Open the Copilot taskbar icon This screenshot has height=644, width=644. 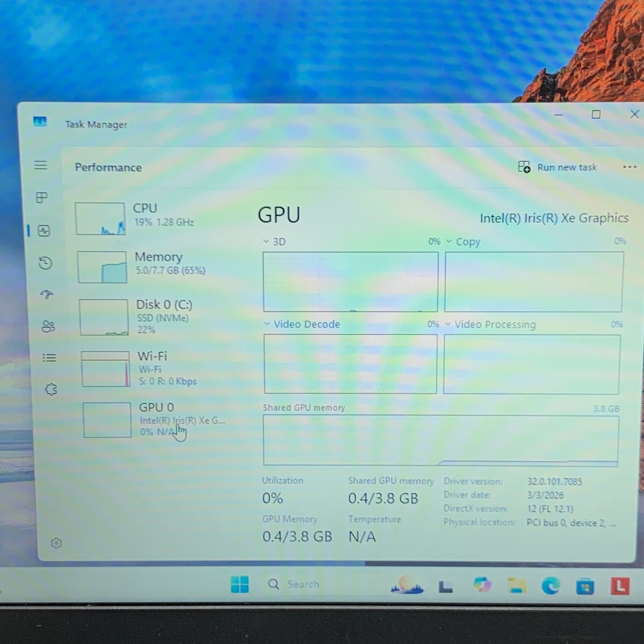tap(482, 585)
